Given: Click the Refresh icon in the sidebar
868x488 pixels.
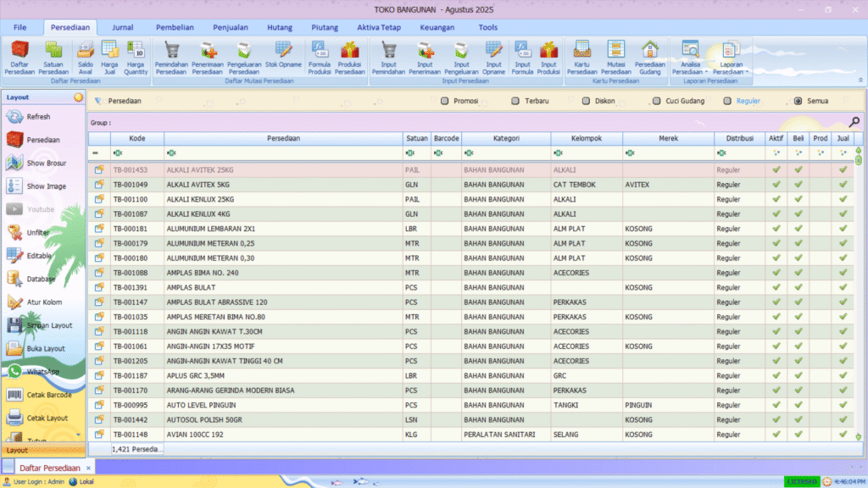Looking at the screenshot, I should 15,117.
